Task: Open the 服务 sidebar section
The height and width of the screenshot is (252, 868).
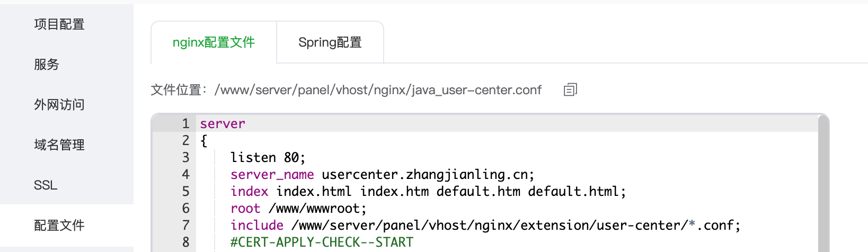Action: 47,65
